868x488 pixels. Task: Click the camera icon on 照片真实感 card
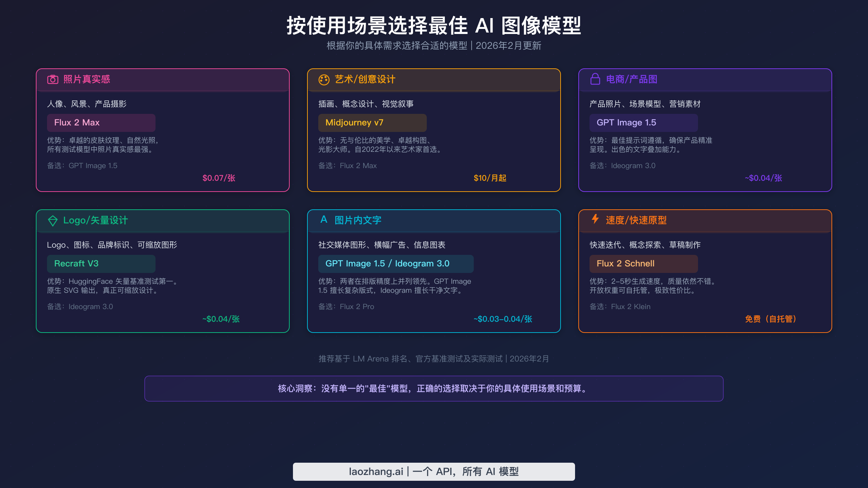tap(53, 79)
